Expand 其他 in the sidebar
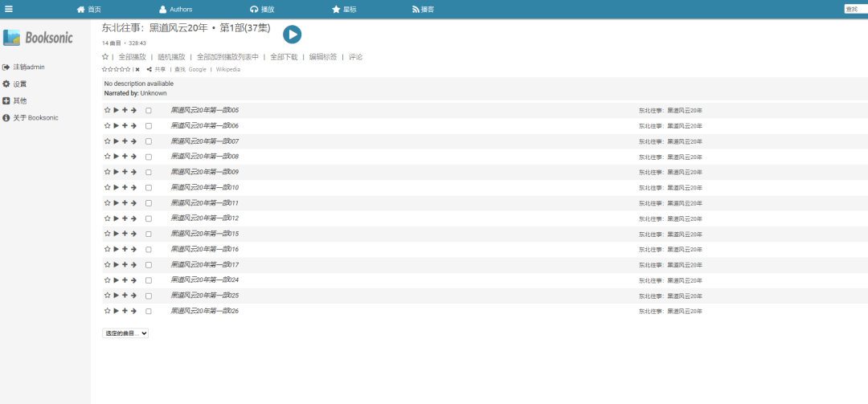The width and height of the screenshot is (868, 404). click(19, 100)
